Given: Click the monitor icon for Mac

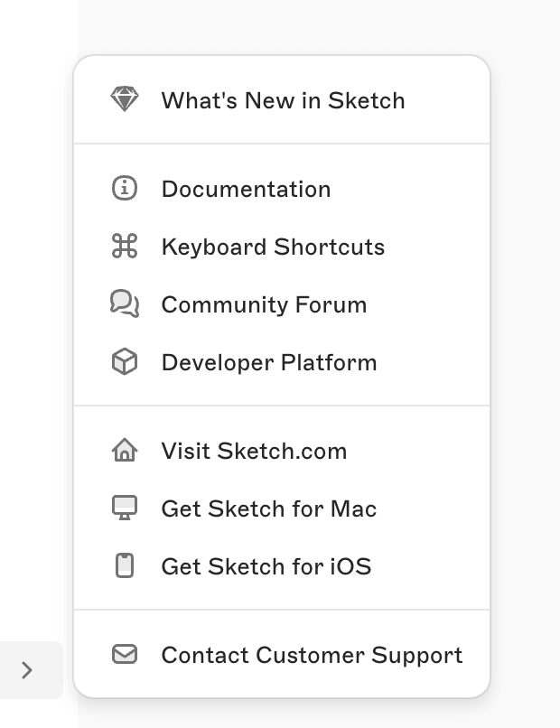Looking at the screenshot, I should pyautogui.click(x=125, y=509).
